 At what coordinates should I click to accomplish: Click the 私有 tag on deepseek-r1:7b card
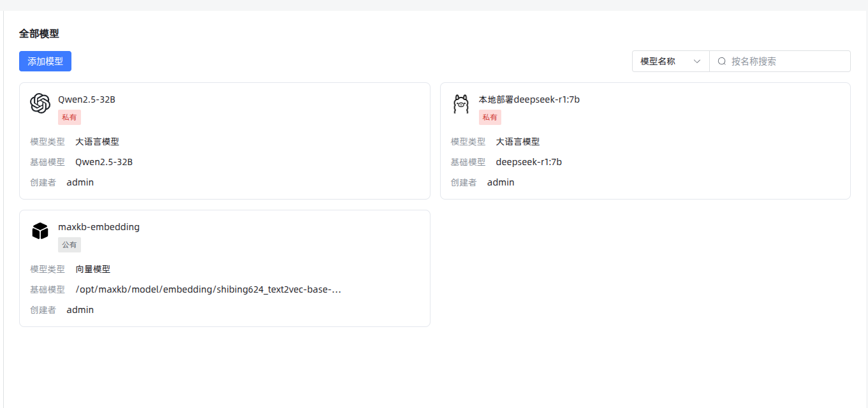point(490,117)
